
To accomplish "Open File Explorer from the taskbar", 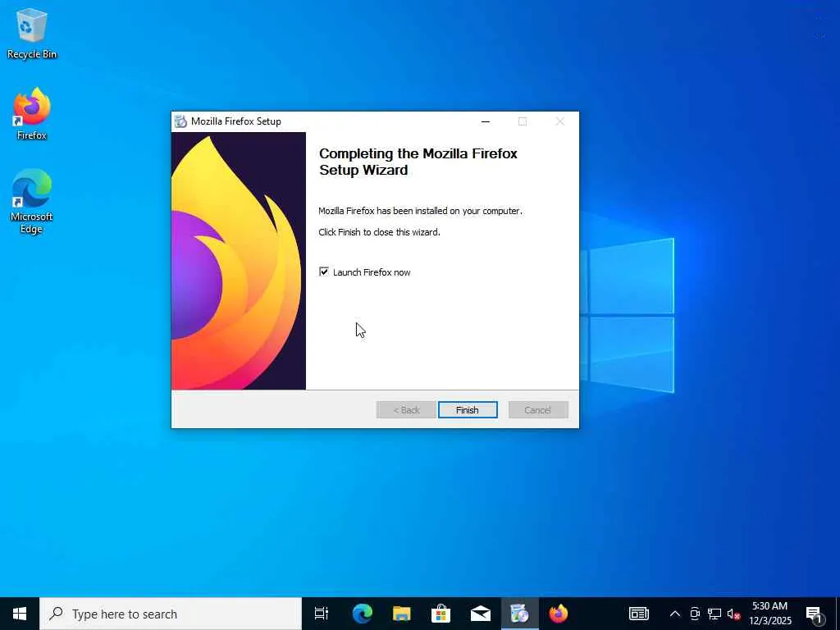I will pos(401,614).
